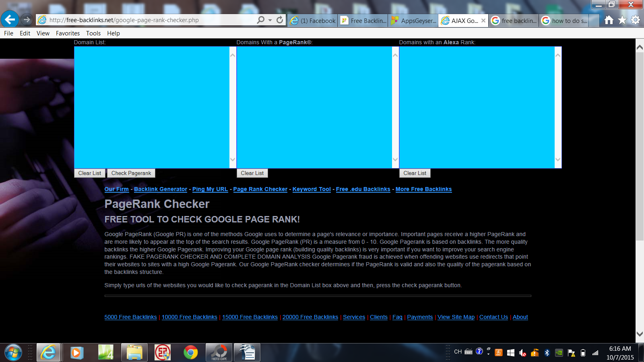Viewport: 644px width, 362px height.
Task: Open Action Center flag tray icon
Action: (x=571, y=353)
